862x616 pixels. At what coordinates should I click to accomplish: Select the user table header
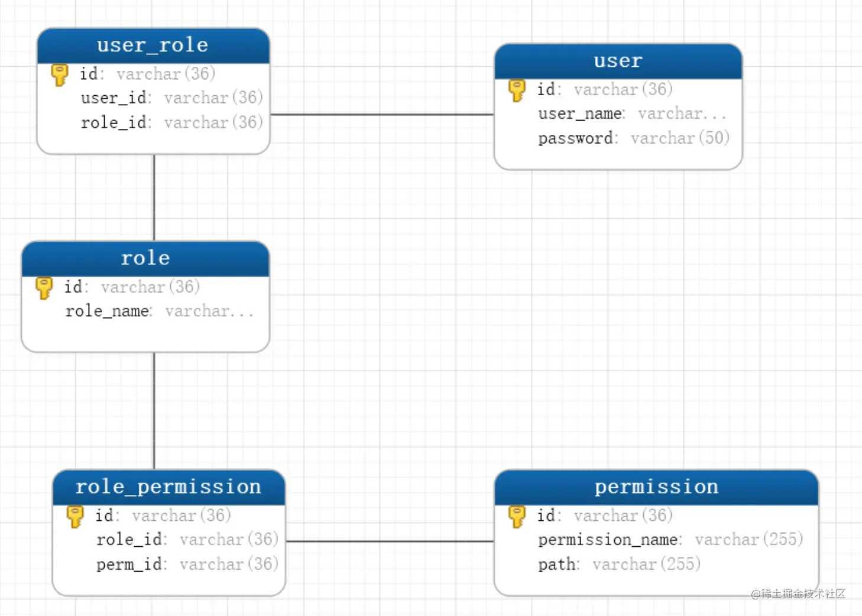pos(618,61)
